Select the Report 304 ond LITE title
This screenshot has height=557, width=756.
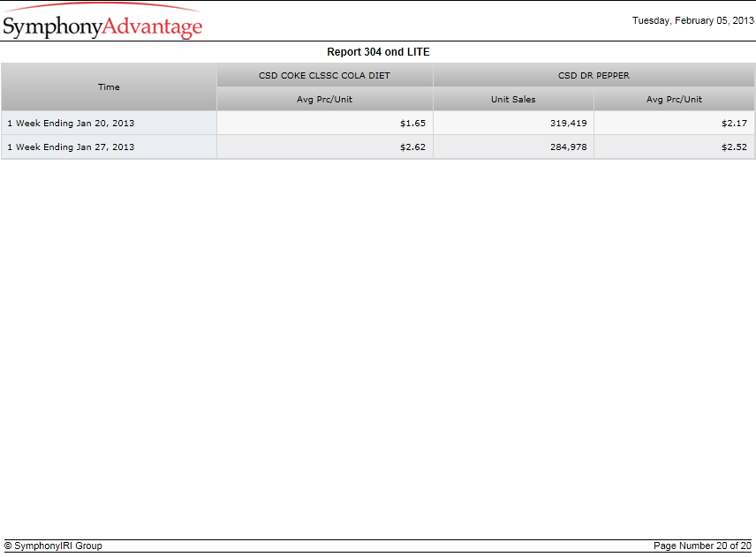pyautogui.click(x=378, y=52)
